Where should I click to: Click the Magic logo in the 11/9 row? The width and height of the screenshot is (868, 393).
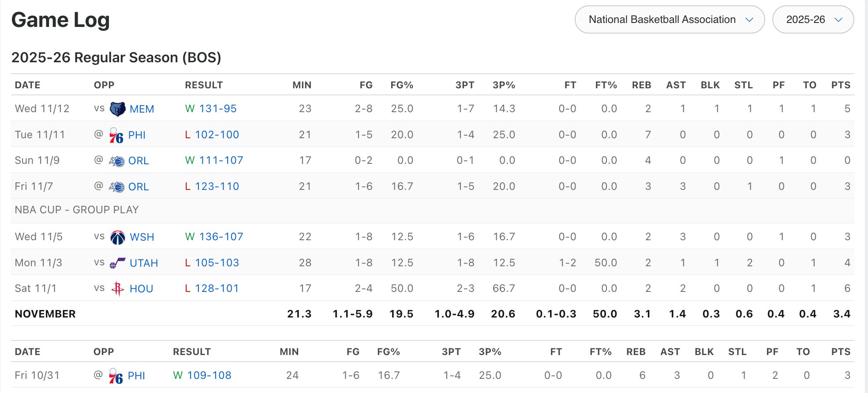pyautogui.click(x=116, y=161)
